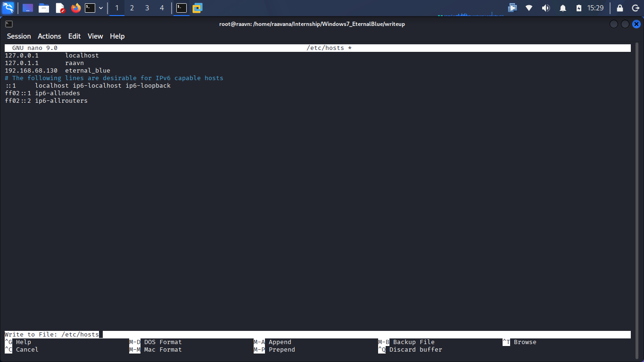Screen dimensions: 644x362
Task: Click the '^G Help' shortcut label
Action: (18, 342)
